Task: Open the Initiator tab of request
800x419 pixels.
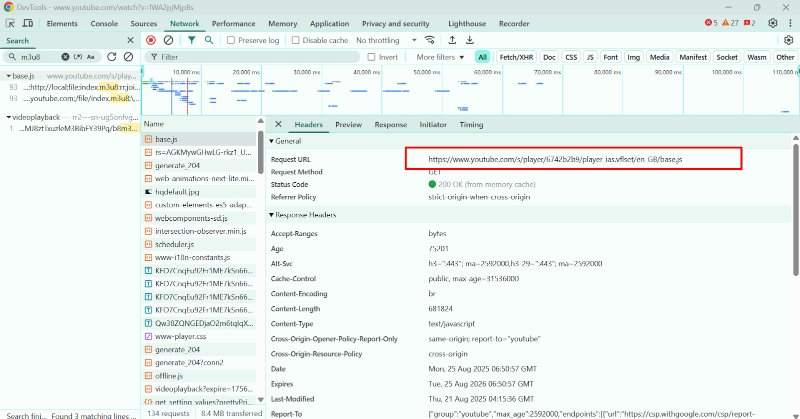Action: [x=433, y=125]
